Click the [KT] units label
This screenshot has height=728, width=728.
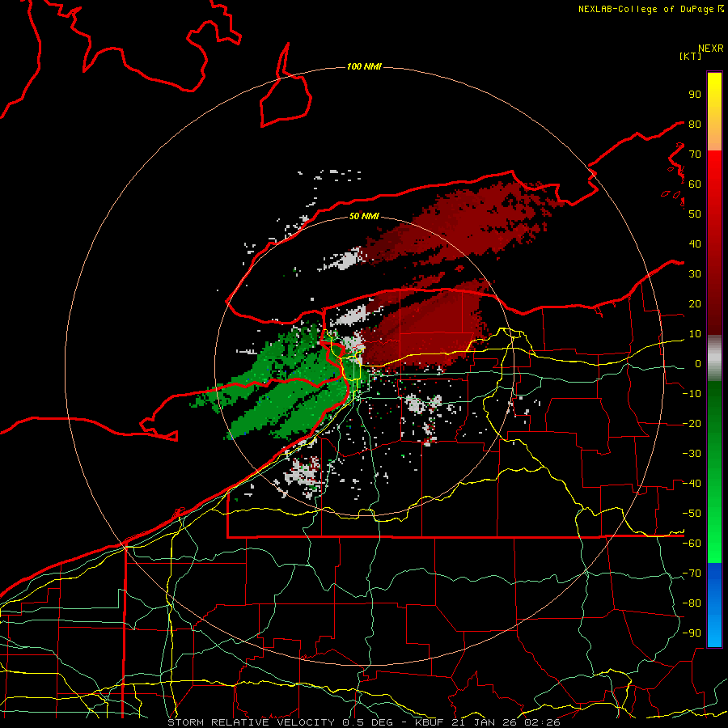point(691,56)
